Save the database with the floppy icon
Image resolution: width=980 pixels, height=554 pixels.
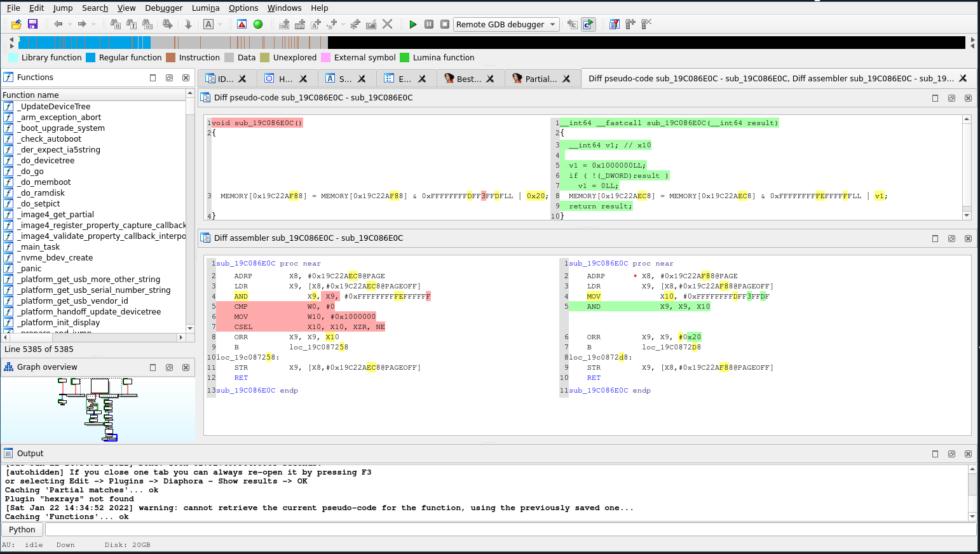coord(32,24)
